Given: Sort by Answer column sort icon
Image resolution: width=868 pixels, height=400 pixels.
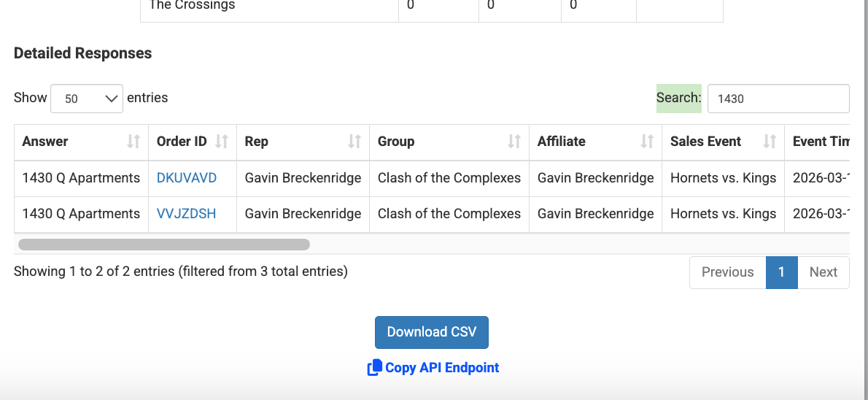Looking at the screenshot, I should coord(133,142).
